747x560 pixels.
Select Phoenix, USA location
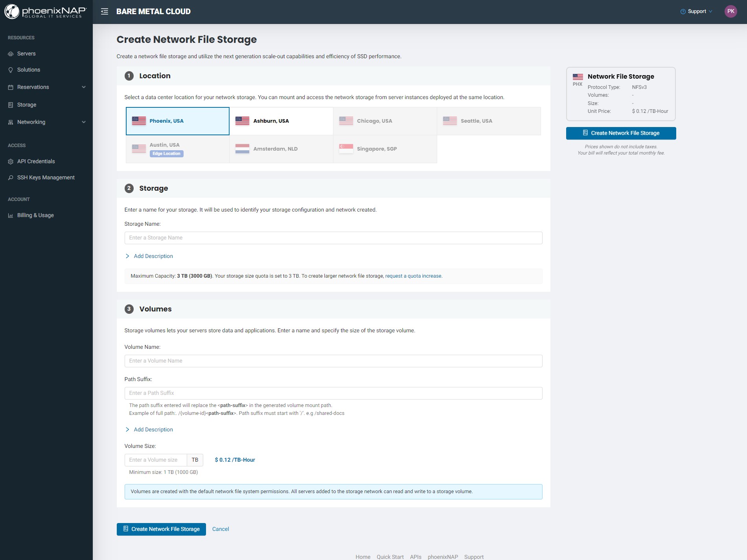point(178,121)
